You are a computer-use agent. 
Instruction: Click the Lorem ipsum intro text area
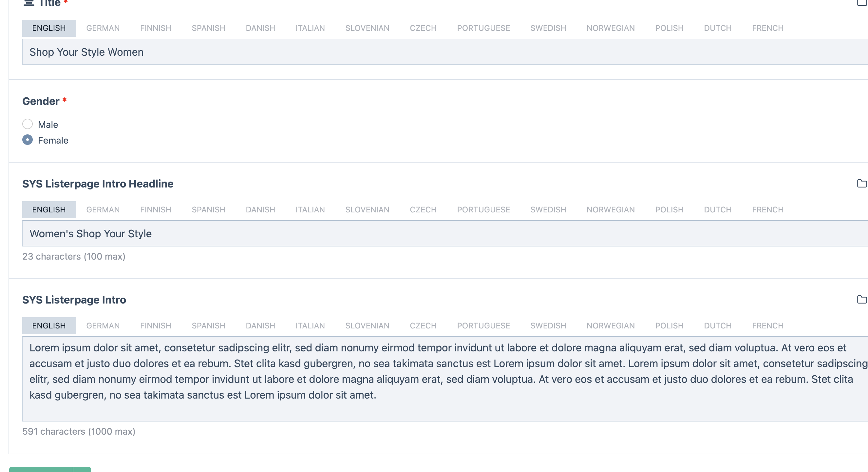(445, 379)
